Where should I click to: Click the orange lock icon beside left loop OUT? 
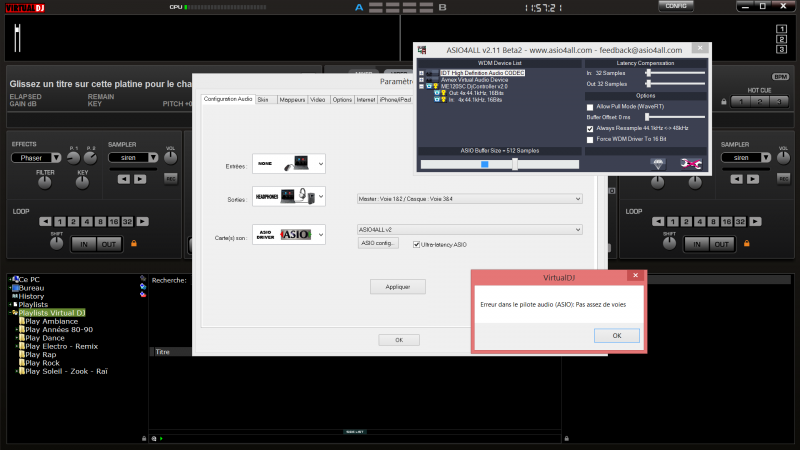tap(132, 243)
